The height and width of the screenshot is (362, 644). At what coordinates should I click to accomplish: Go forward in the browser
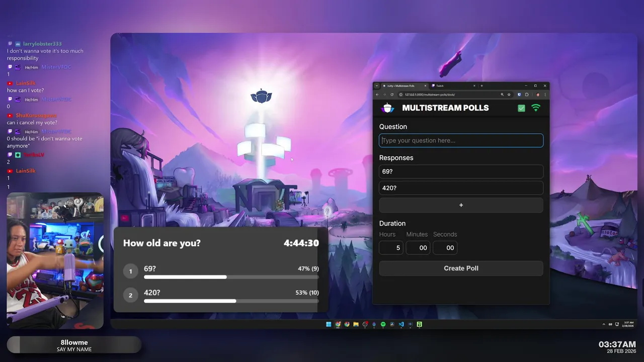(384, 95)
